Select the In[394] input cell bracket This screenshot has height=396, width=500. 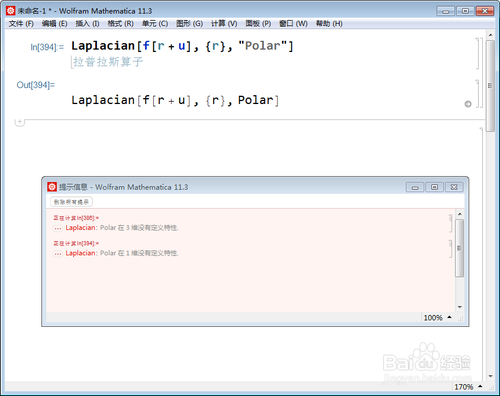477,53
